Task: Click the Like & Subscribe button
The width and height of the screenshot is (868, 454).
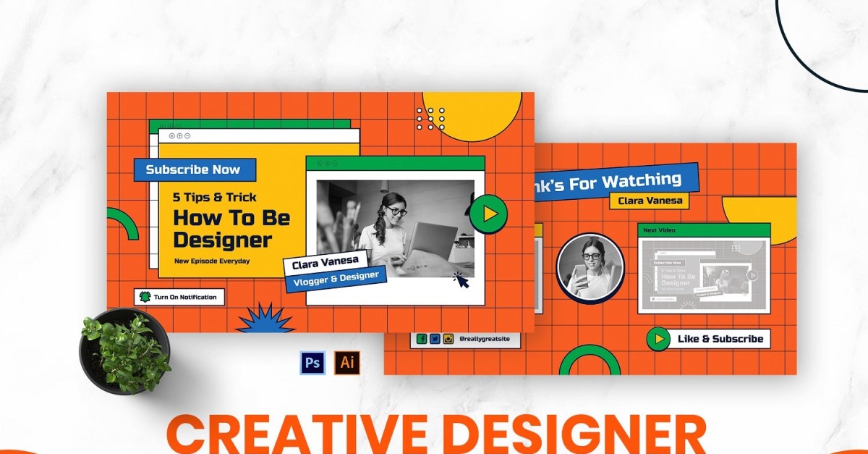Action: 710,339
